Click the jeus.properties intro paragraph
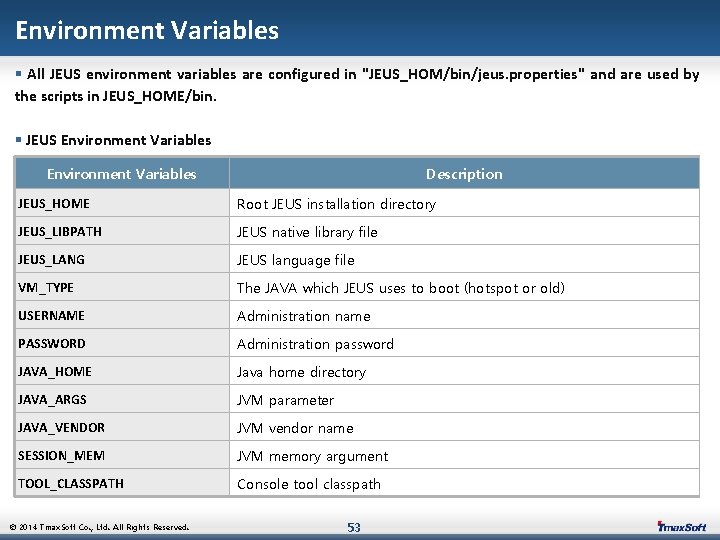The height and width of the screenshot is (540, 720). click(357, 85)
